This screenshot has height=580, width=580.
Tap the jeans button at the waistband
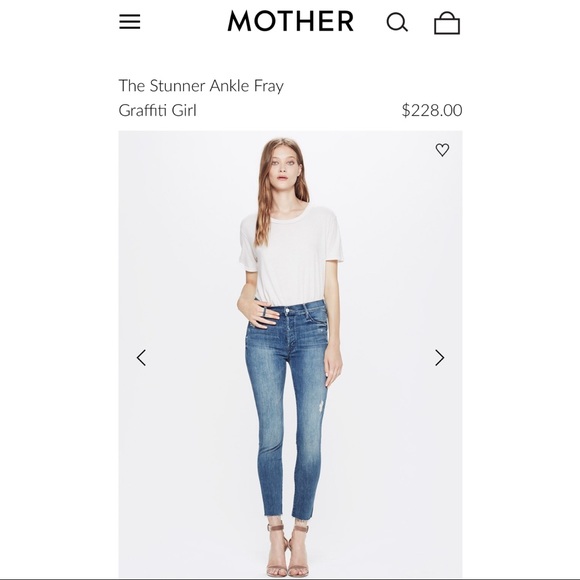pos(287,310)
